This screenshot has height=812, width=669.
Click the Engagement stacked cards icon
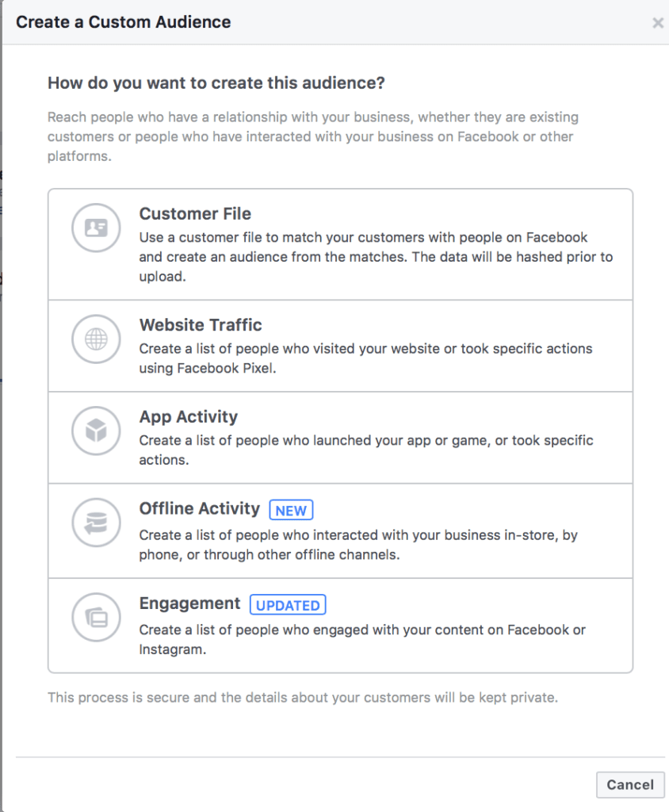[96, 618]
